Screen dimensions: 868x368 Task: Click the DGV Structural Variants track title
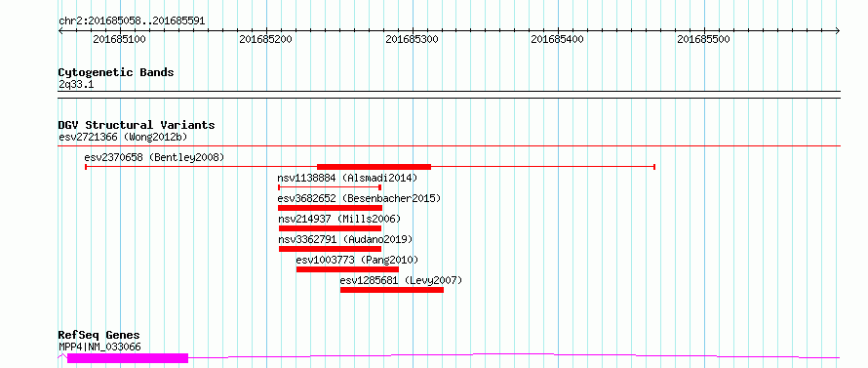[x=137, y=125]
